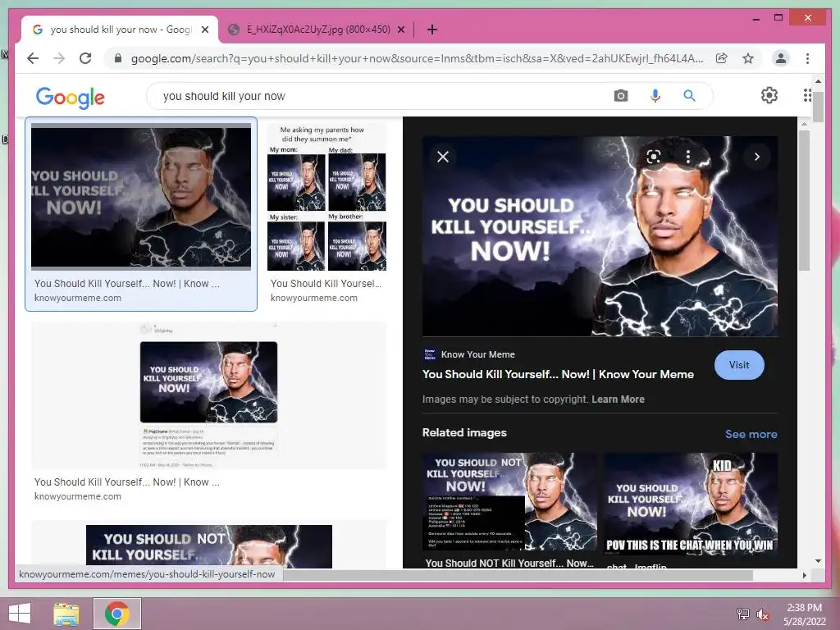Click 'knowyourmeme.com' under first result
The width and height of the screenshot is (840, 630).
(x=78, y=298)
